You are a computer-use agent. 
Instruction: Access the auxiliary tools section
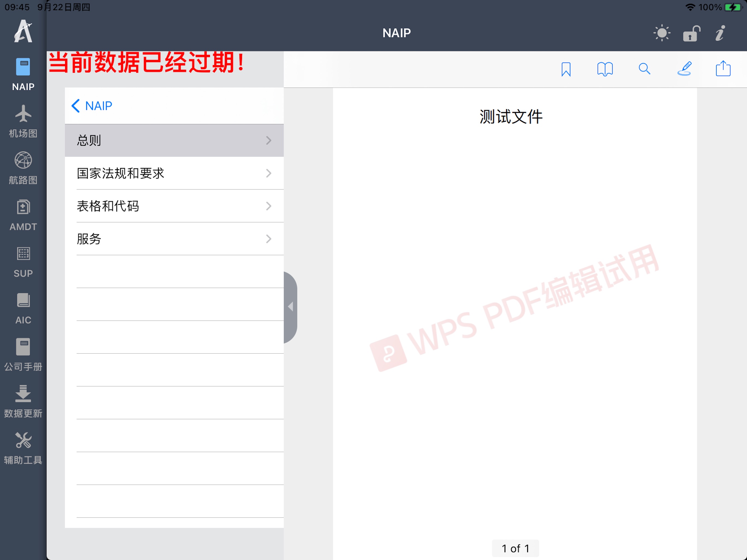pyautogui.click(x=24, y=447)
